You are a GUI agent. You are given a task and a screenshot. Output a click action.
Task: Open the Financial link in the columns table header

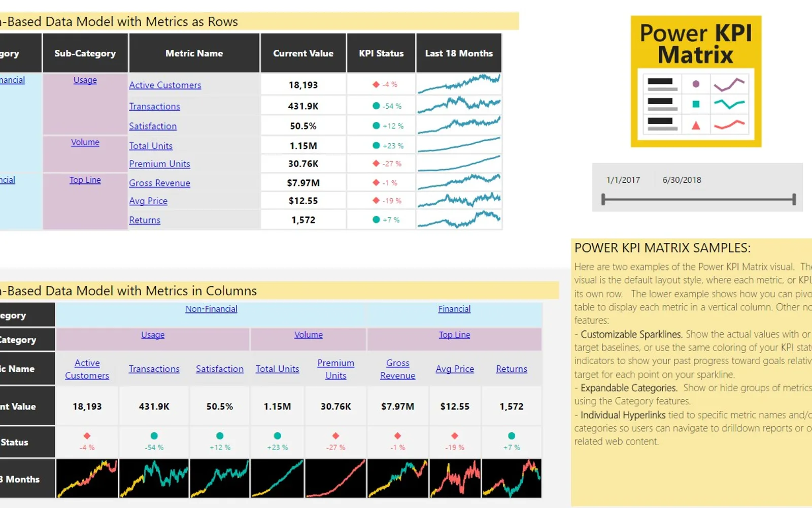pyautogui.click(x=454, y=309)
